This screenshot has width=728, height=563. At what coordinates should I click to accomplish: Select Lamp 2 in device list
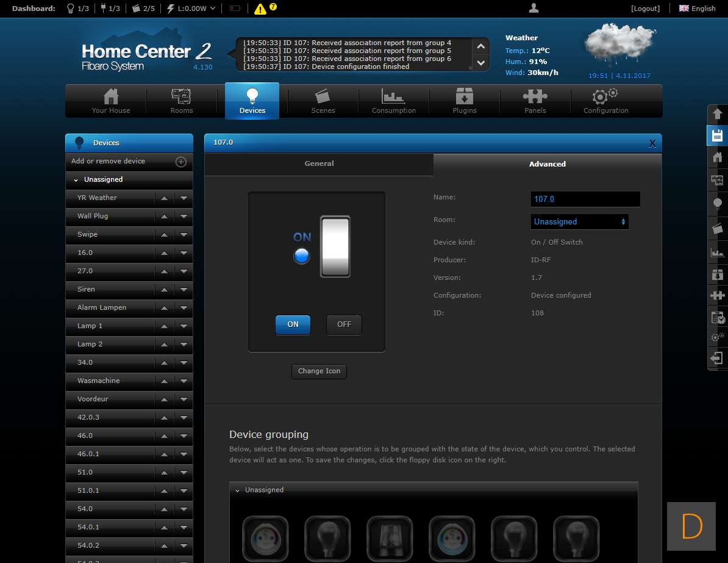90,344
